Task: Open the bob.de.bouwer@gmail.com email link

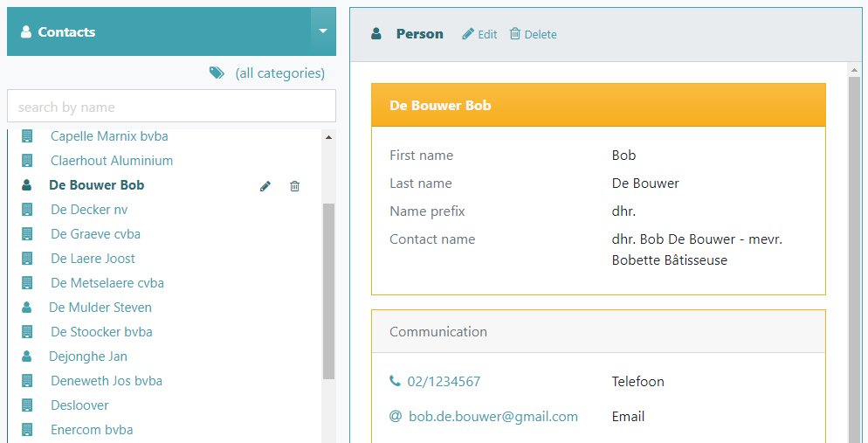Action: coord(493,417)
